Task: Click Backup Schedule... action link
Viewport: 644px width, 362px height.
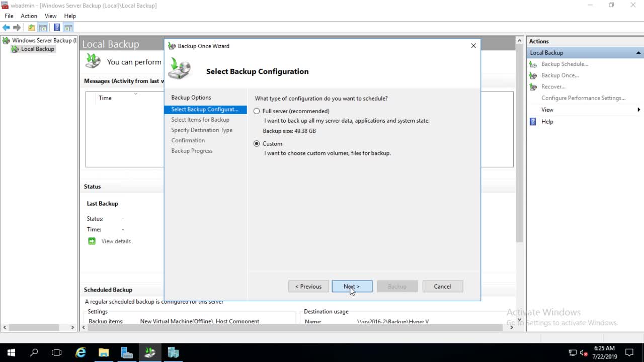Action: tap(565, 64)
